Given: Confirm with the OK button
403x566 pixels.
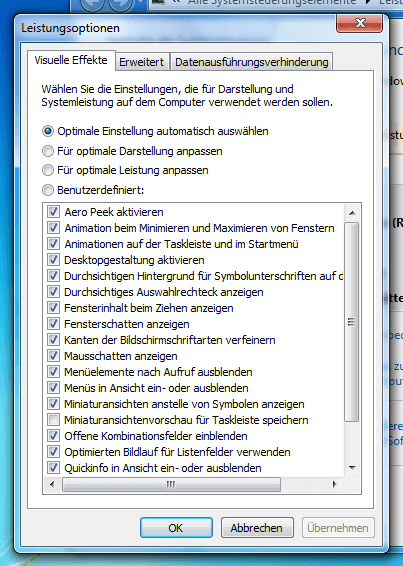Looking at the screenshot, I should pyautogui.click(x=176, y=528).
